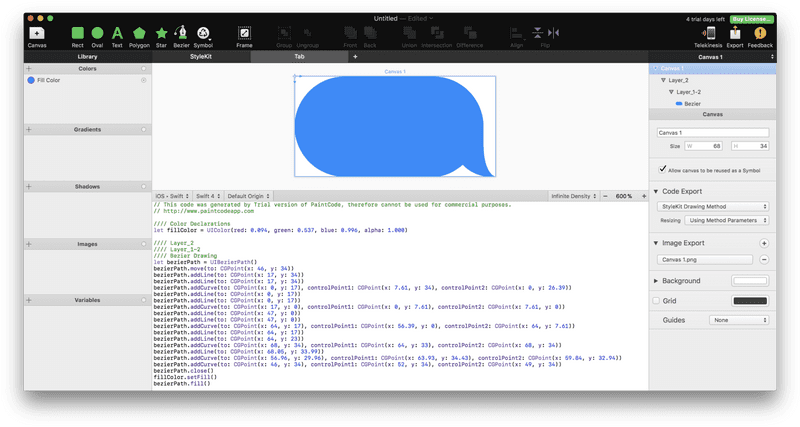
Task: Collapse the Layer_2 tree item
Action: 663,79
